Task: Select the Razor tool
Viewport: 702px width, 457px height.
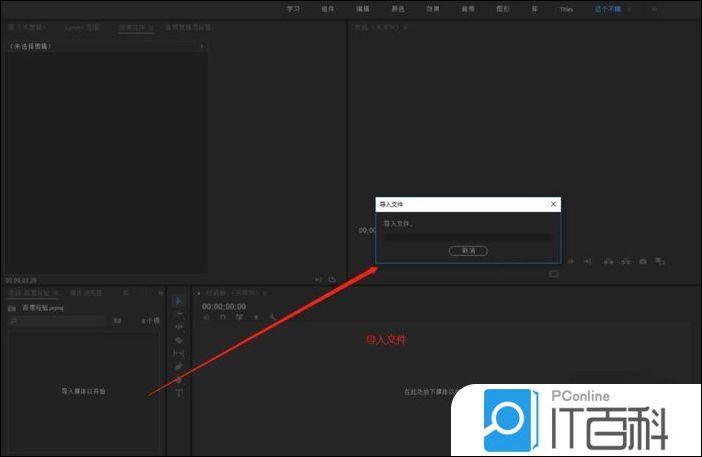Action: [179, 340]
